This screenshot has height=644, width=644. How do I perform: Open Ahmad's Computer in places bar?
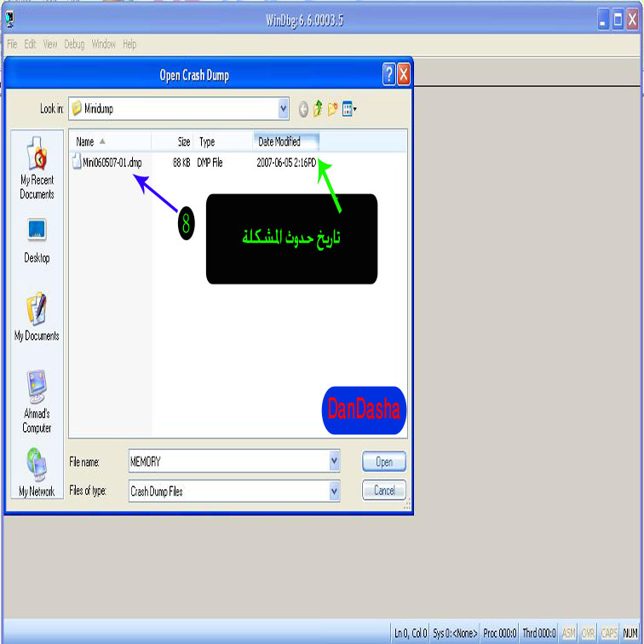coord(37,402)
